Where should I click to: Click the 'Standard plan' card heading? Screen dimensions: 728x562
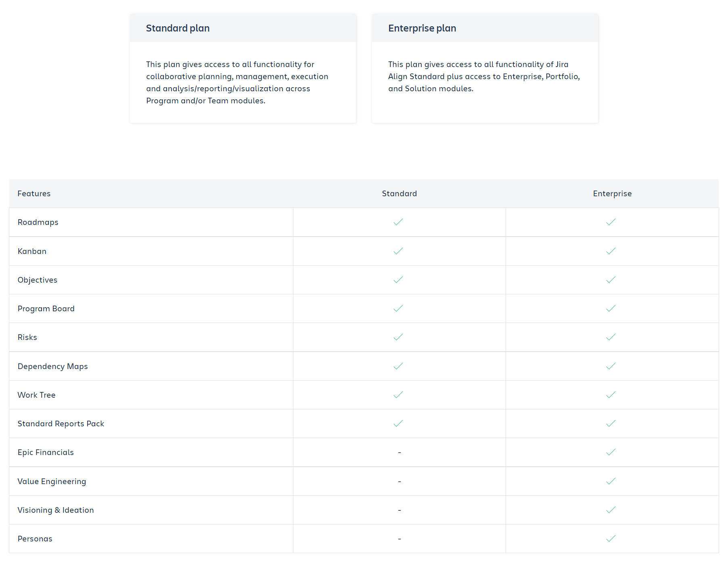pyautogui.click(x=178, y=28)
